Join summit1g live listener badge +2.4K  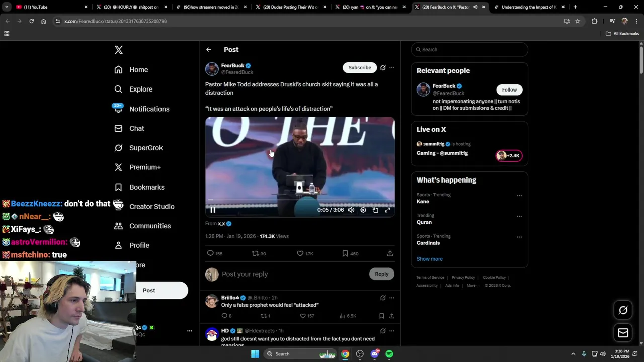(509, 156)
